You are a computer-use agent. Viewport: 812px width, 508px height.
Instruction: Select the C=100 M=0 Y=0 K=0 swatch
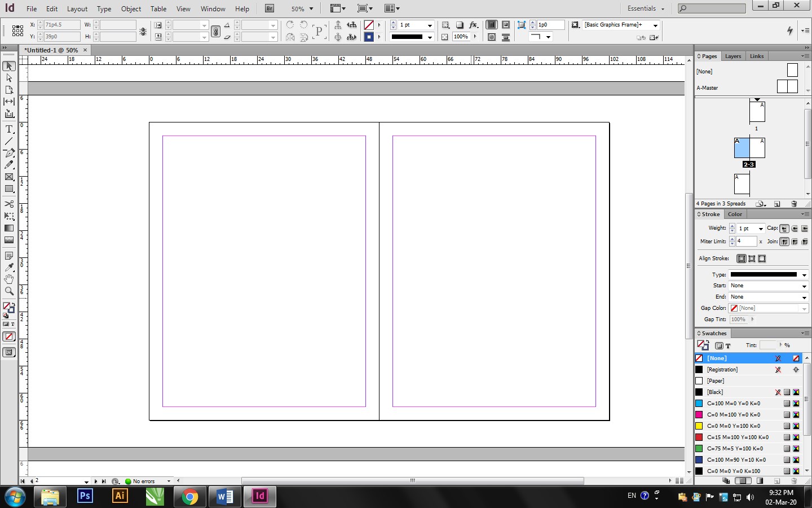click(x=733, y=404)
